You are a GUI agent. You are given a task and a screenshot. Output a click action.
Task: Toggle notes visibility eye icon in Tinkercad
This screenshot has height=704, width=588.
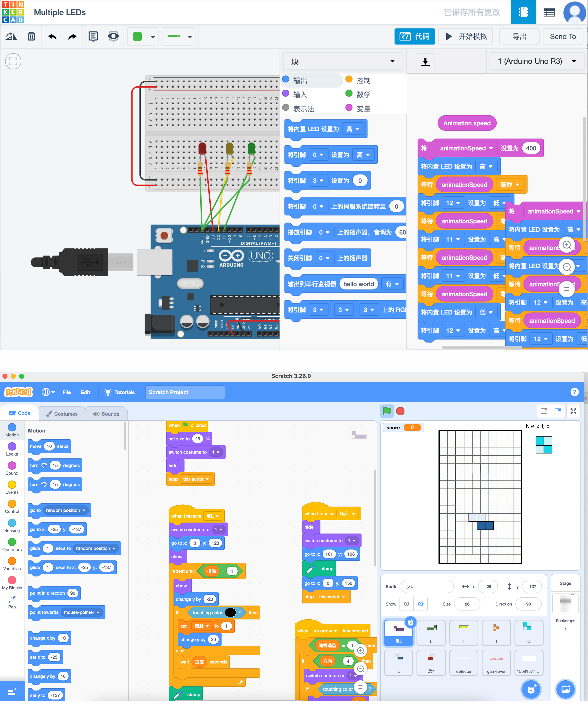click(113, 36)
